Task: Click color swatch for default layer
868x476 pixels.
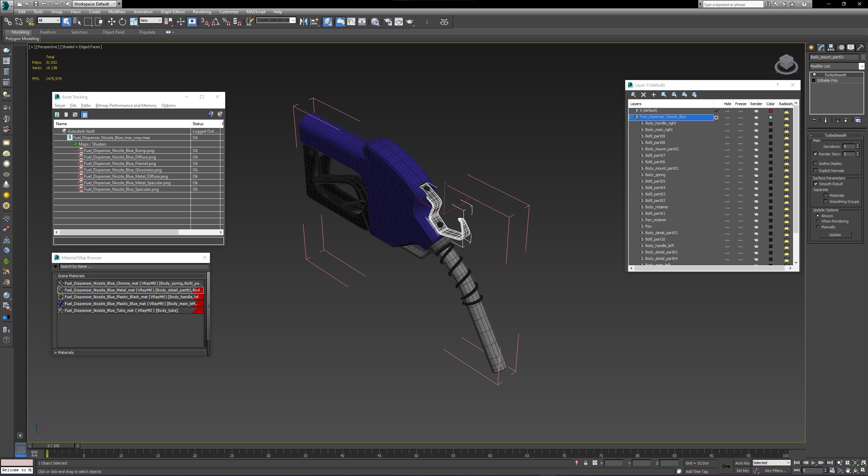Action: [x=770, y=111]
